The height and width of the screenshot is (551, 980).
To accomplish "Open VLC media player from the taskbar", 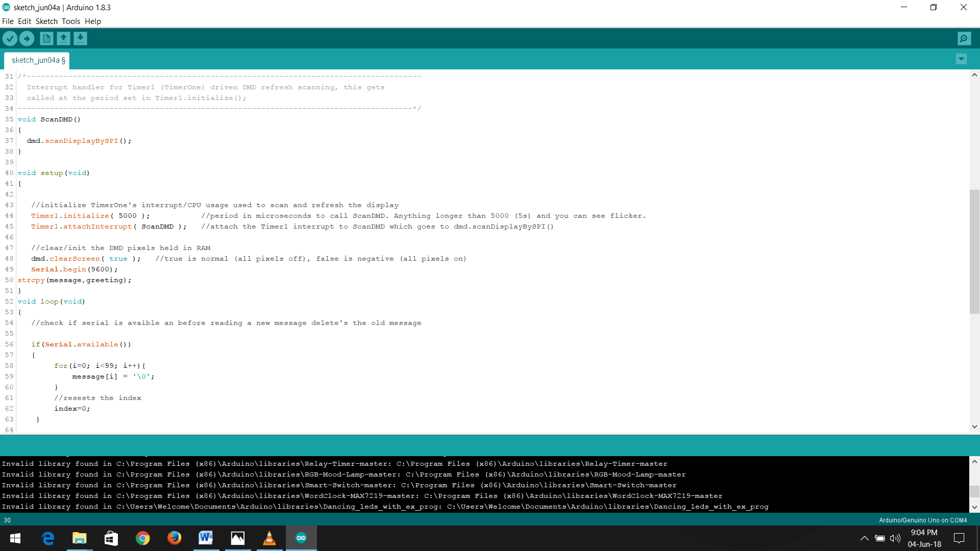I will (x=269, y=538).
